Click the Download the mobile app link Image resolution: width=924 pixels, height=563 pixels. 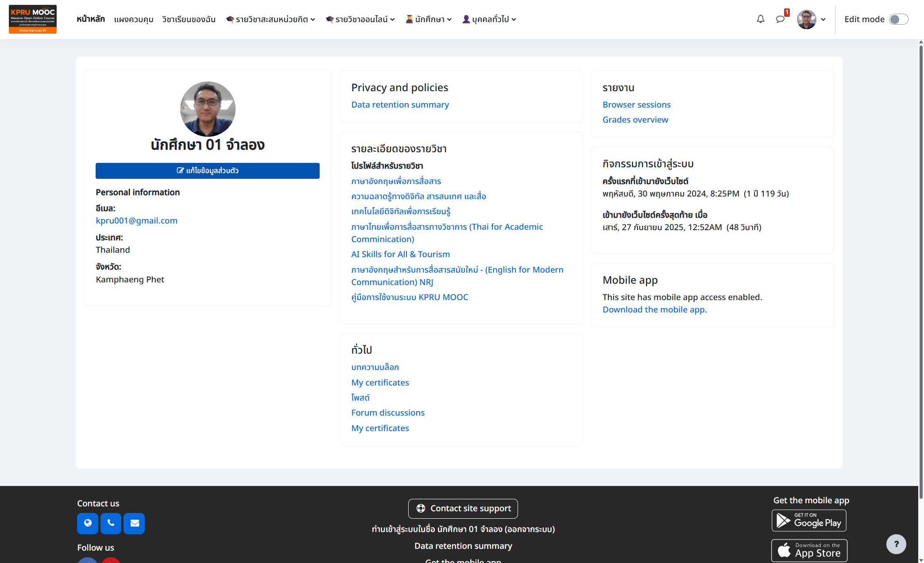(653, 309)
